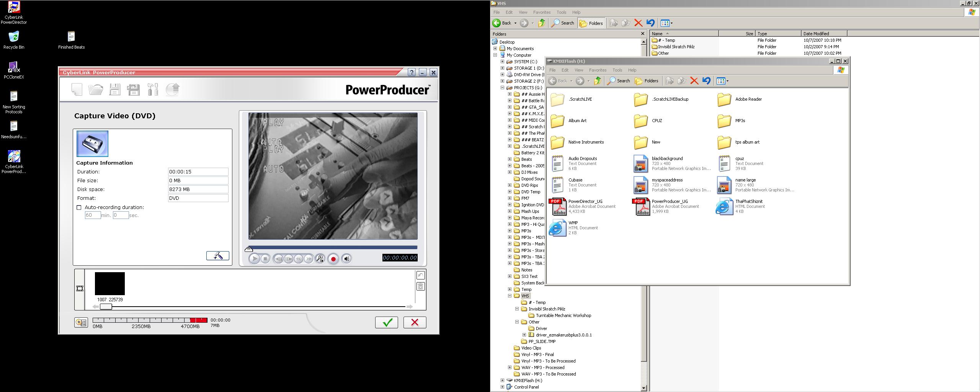Enable the Auto-recording duration checkbox
This screenshot has width=980, height=392.
[x=79, y=207]
